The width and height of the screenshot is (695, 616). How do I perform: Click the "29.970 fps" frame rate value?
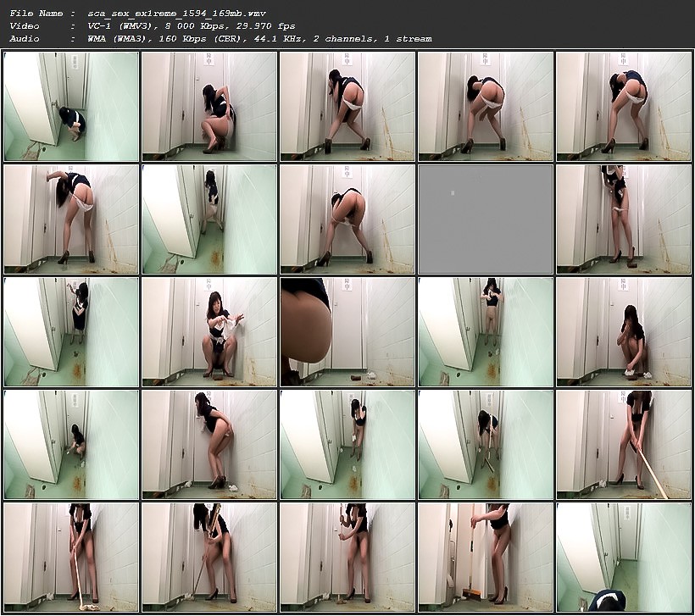click(263, 26)
